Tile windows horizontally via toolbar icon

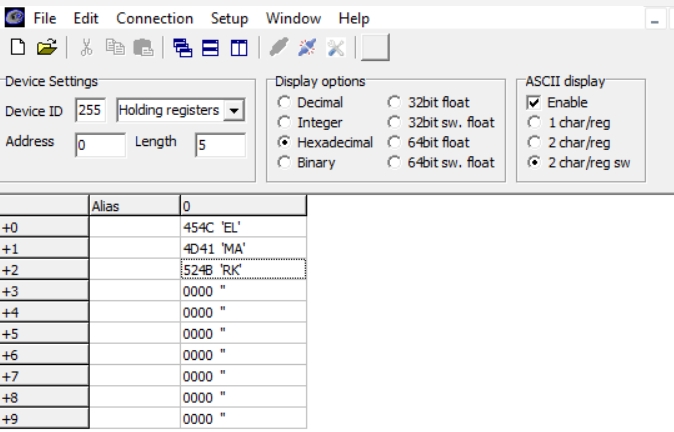click(209, 46)
